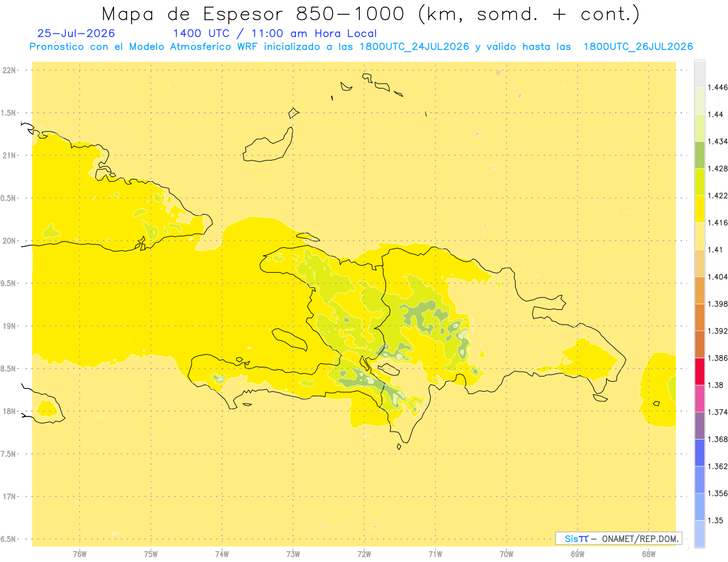Click the purple 1.368–1.374 colorbar segment
728x562 pixels.
click(x=699, y=426)
